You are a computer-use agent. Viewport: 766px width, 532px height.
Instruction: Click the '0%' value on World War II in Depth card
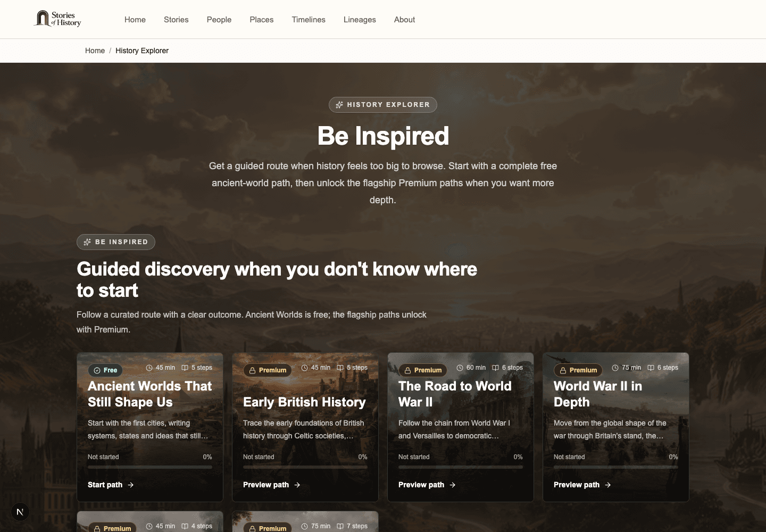pyautogui.click(x=673, y=457)
